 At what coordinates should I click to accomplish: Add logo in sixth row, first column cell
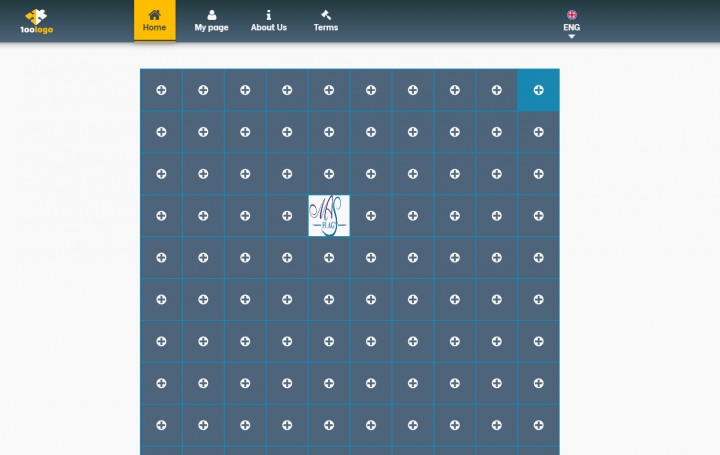(x=161, y=300)
